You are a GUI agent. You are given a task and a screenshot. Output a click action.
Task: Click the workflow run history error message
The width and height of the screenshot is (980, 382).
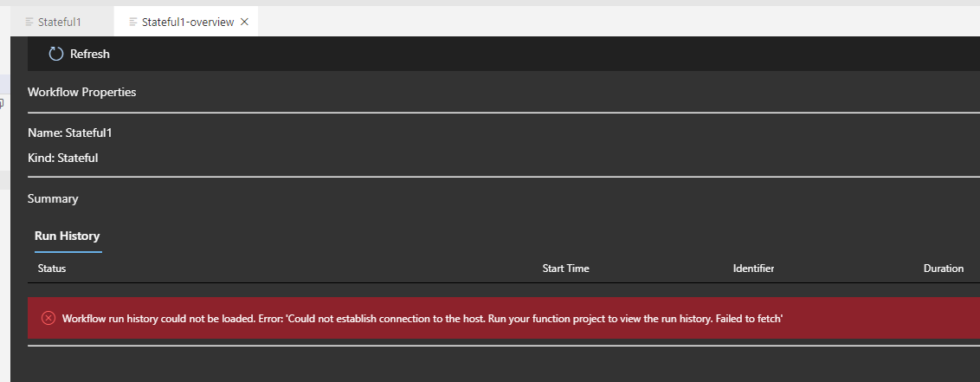click(x=422, y=319)
